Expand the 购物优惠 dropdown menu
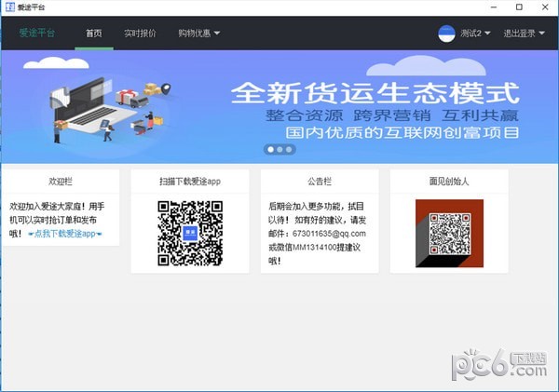Viewport: 559px width, 392px height. pos(198,34)
